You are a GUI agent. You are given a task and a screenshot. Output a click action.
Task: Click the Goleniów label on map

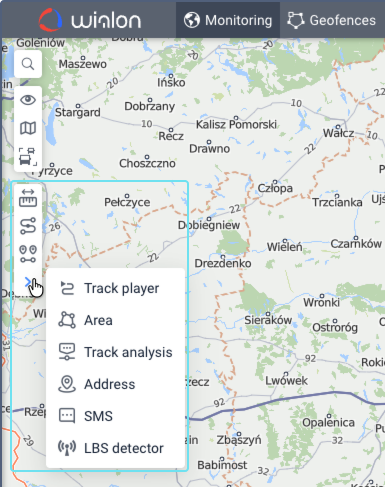(x=40, y=43)
